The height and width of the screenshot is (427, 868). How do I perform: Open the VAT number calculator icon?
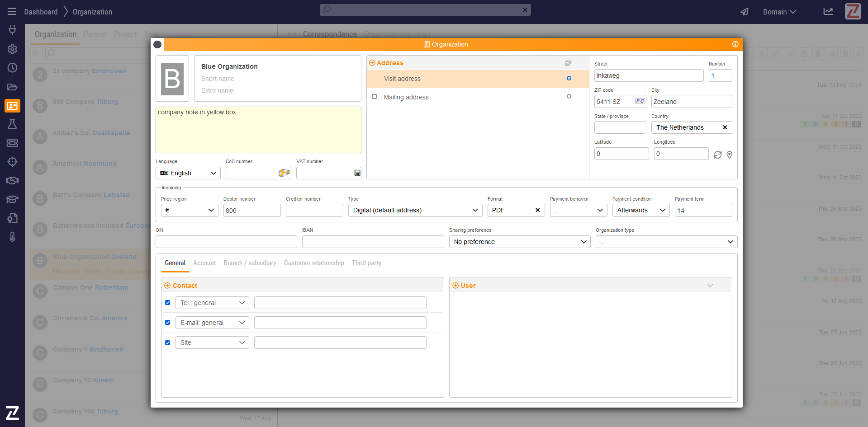357,173
